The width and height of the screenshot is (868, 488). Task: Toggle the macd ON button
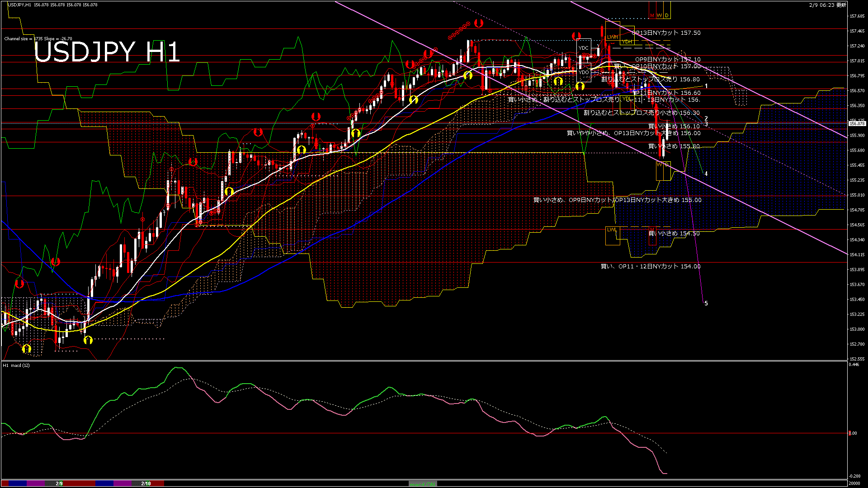423,484
